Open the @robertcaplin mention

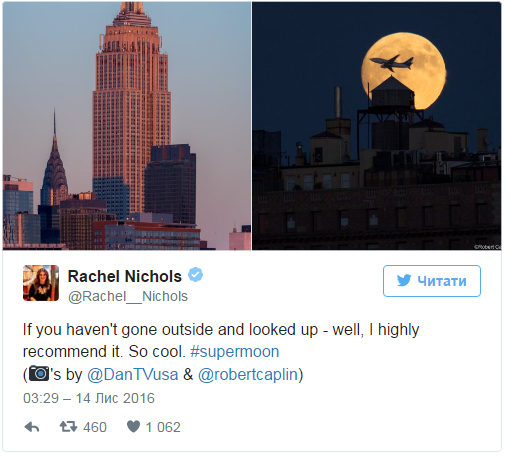248,374
